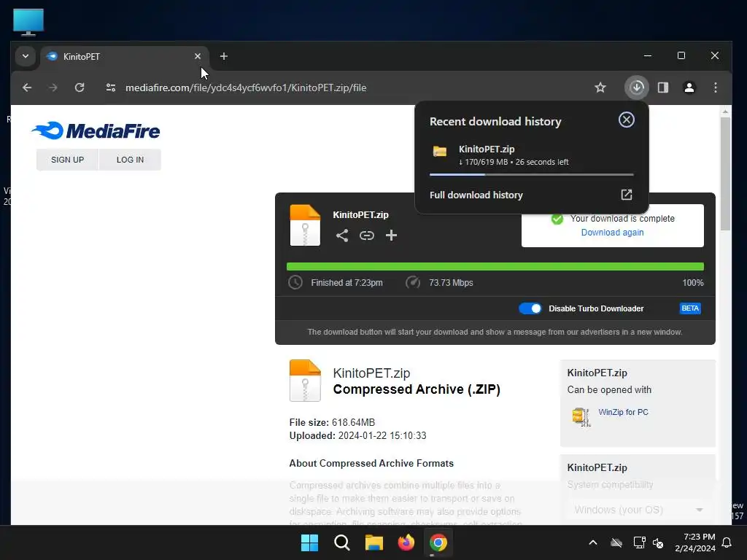Click the LOG IN button

[130, 160]
